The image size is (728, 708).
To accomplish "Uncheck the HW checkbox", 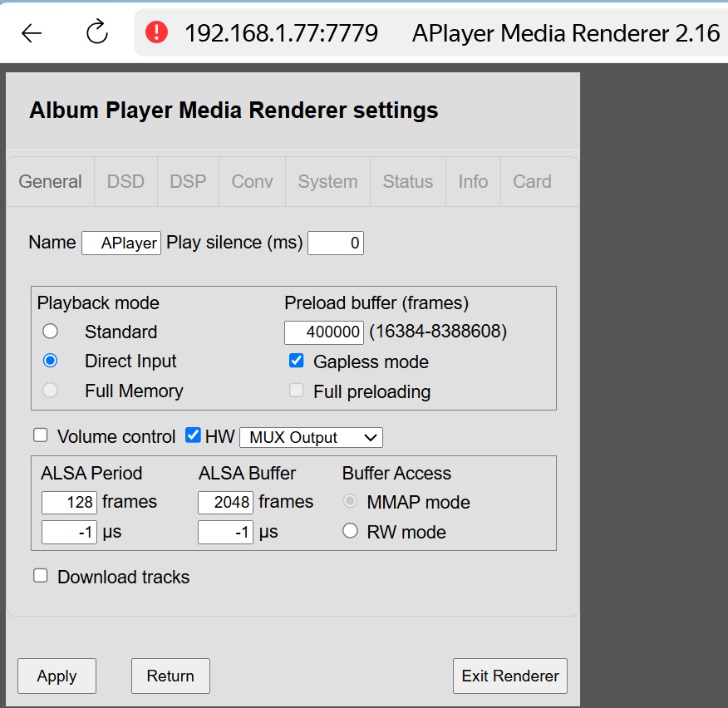I will [193, 435].
